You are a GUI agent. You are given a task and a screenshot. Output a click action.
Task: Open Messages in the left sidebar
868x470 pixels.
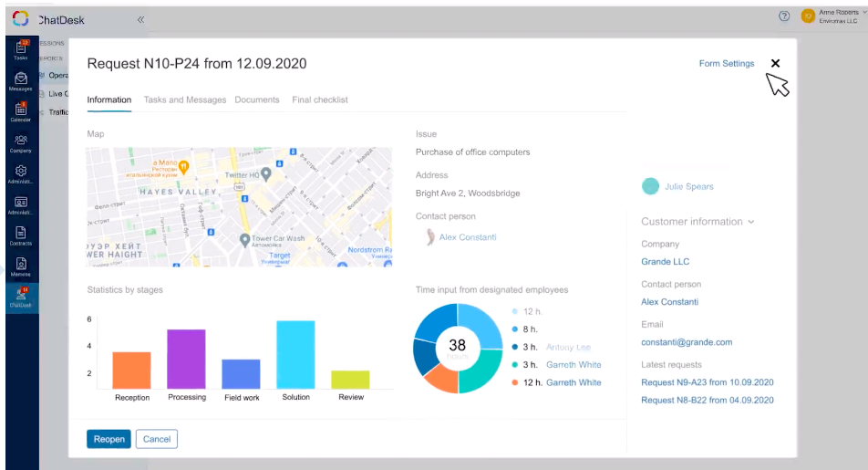[21, 81]
